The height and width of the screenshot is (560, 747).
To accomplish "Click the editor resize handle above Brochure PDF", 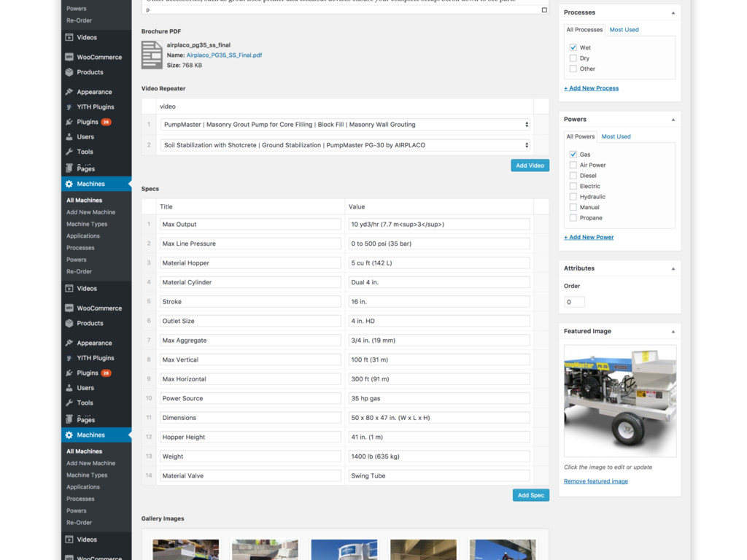I will [x=544, y=10].
